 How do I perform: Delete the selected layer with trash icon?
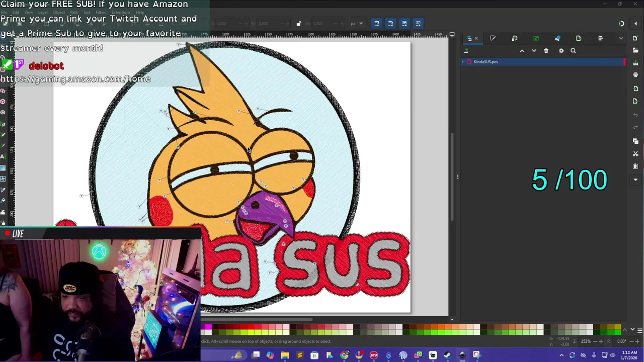click(x=546, y=51)
